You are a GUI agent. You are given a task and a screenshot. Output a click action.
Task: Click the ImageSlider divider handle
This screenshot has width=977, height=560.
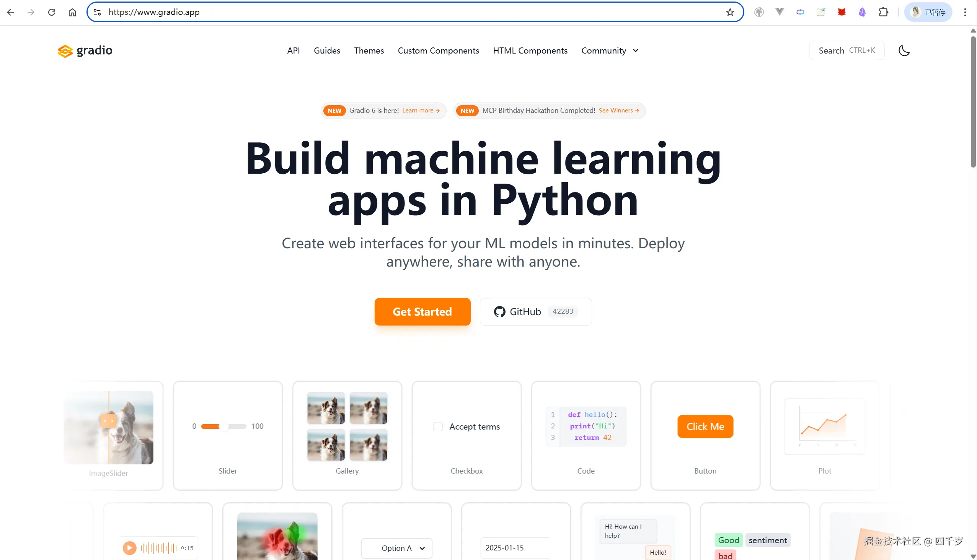click(109, 420)
